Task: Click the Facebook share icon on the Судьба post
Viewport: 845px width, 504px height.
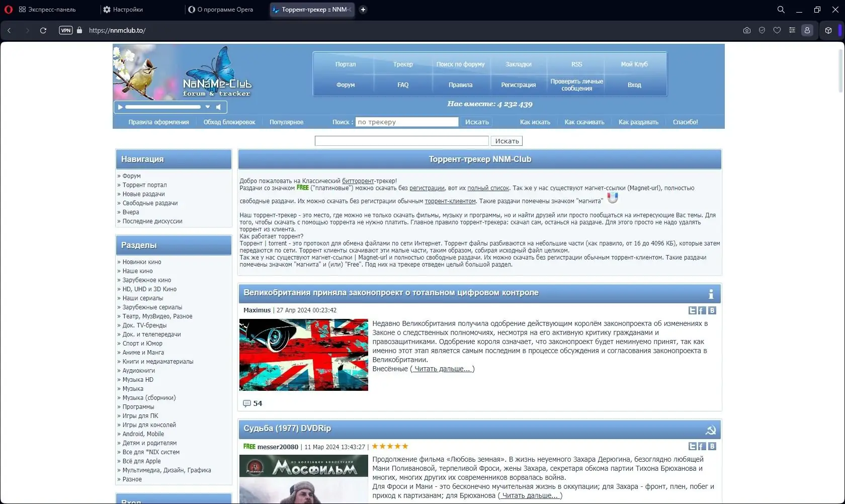Action: [701, 446]
